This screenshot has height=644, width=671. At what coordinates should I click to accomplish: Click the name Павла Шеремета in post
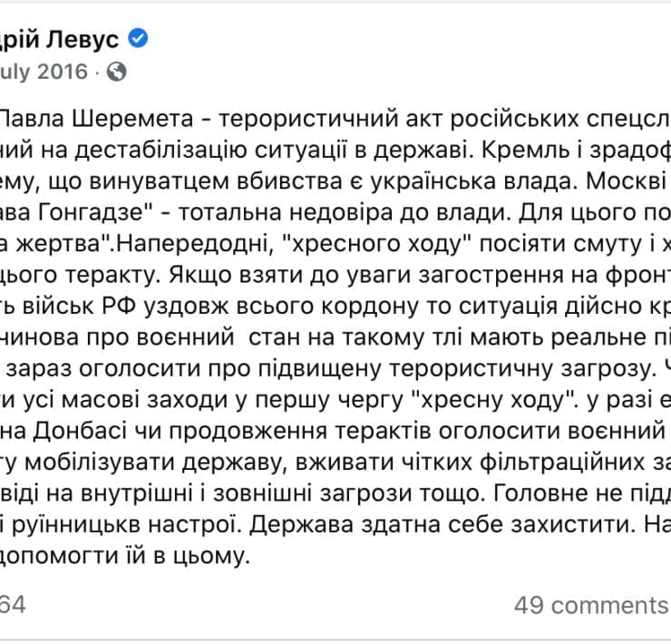tap(97, 118)
